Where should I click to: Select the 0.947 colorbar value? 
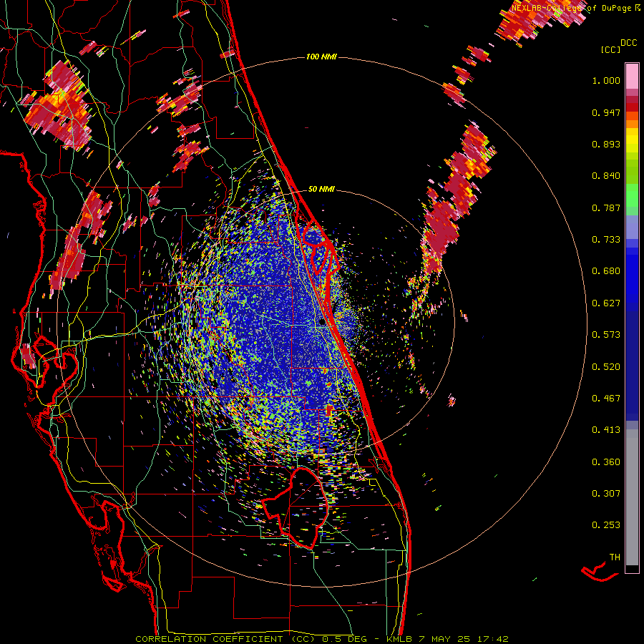[606, 112]
